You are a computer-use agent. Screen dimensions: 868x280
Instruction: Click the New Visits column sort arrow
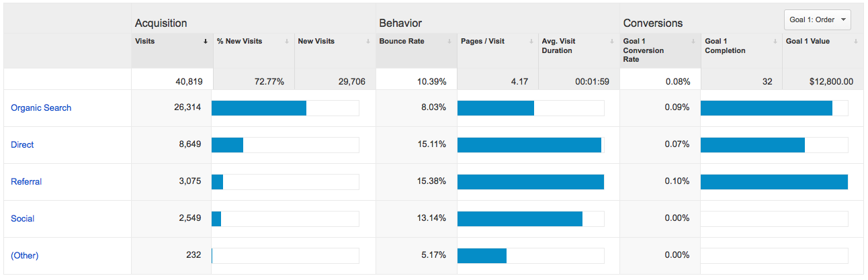pyautogui.click(x=368, y=42)
